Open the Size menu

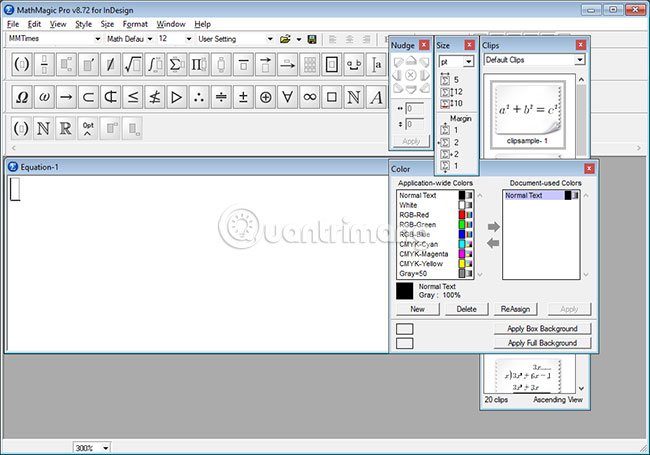[107, 24]
